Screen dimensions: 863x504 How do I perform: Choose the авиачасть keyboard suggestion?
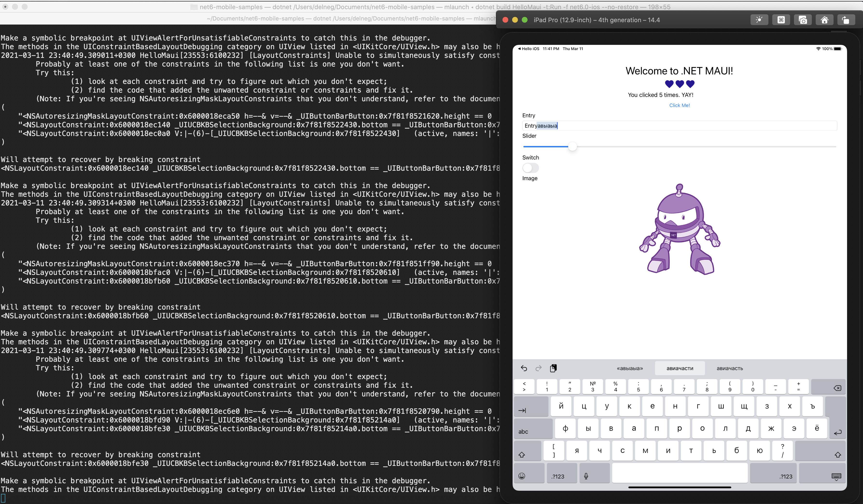[x=730, y=368]
